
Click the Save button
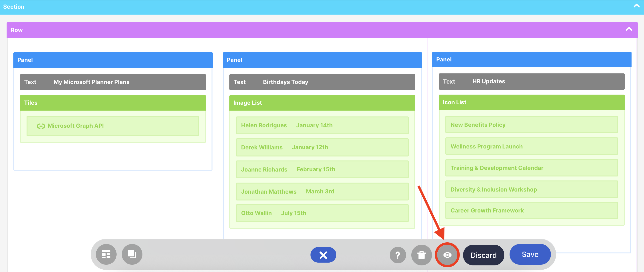click(530, 254)
